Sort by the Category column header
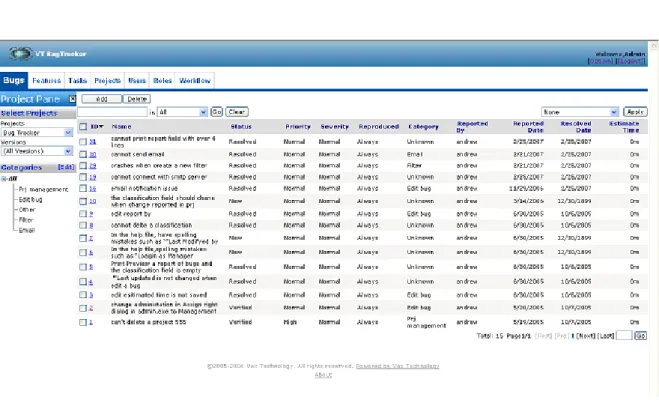 click(423, 127)
